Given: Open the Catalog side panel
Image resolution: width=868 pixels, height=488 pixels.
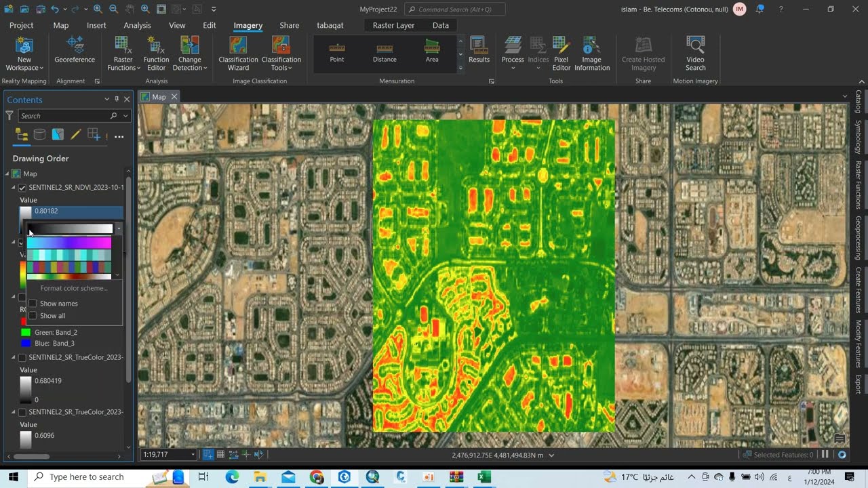Looking at the screenshot, I should point(859,102).
